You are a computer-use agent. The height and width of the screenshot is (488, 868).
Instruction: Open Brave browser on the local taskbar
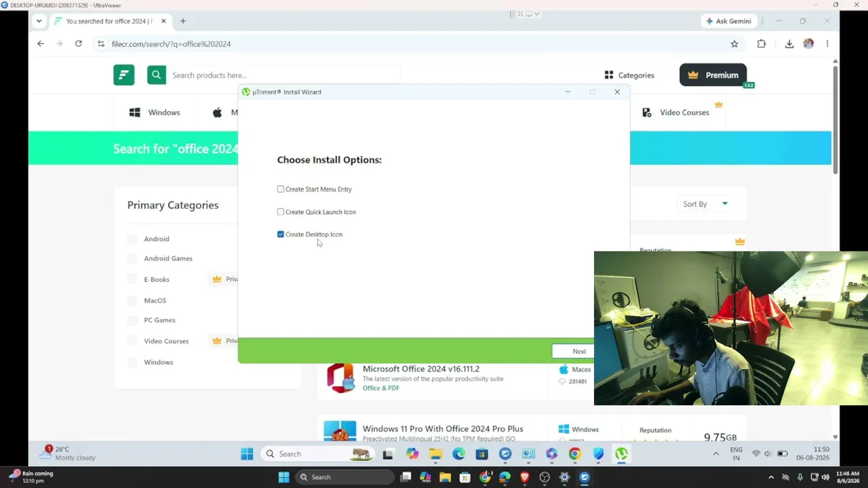point(524,477)
